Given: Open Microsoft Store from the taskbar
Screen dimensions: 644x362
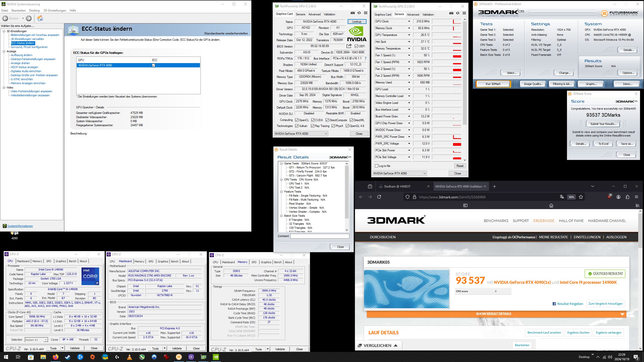Looking at the screenshot, I should (31, 357).
